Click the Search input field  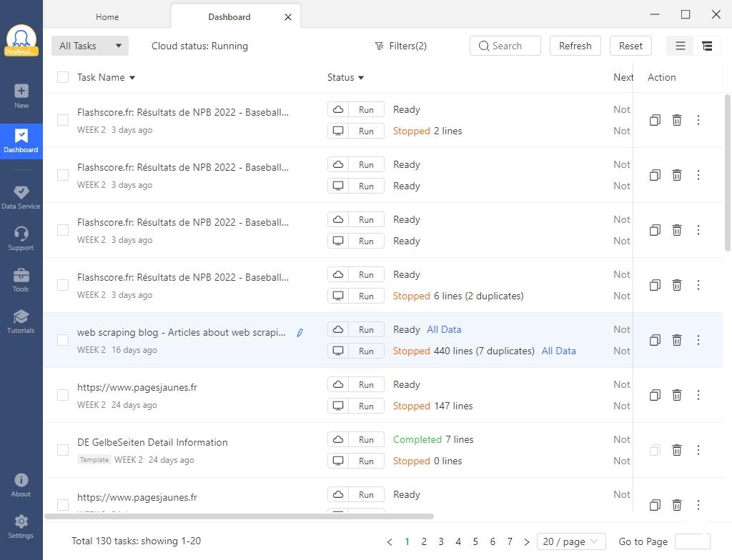[505, 46]
